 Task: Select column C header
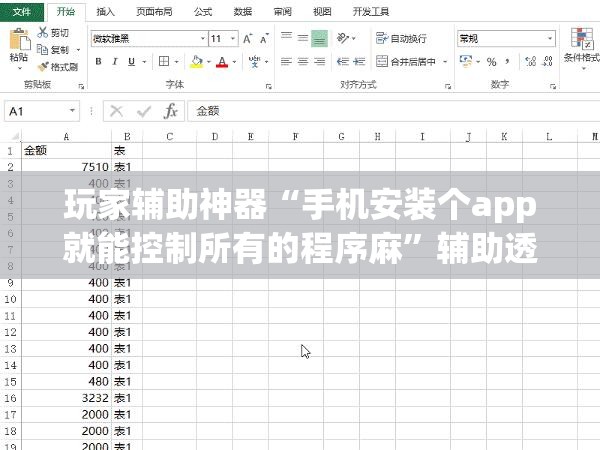[170, 137]
